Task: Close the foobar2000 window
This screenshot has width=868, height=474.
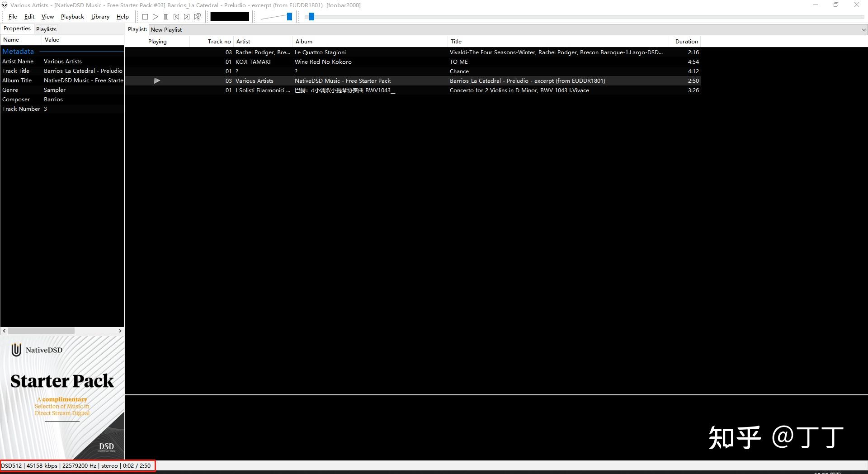Action: click(x=857, y=5)
